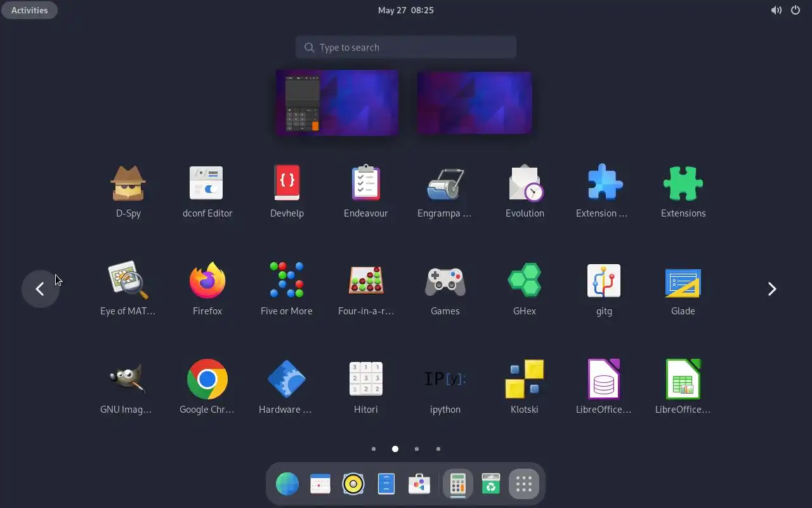Launch Evolution mail app

(x=525, y=192)
